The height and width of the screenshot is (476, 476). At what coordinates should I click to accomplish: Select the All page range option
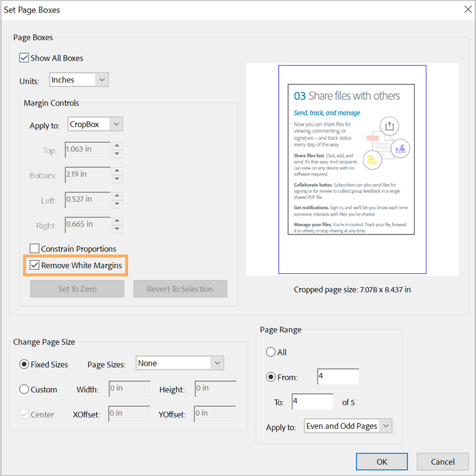pyautogui.click(x=270, y=352)
